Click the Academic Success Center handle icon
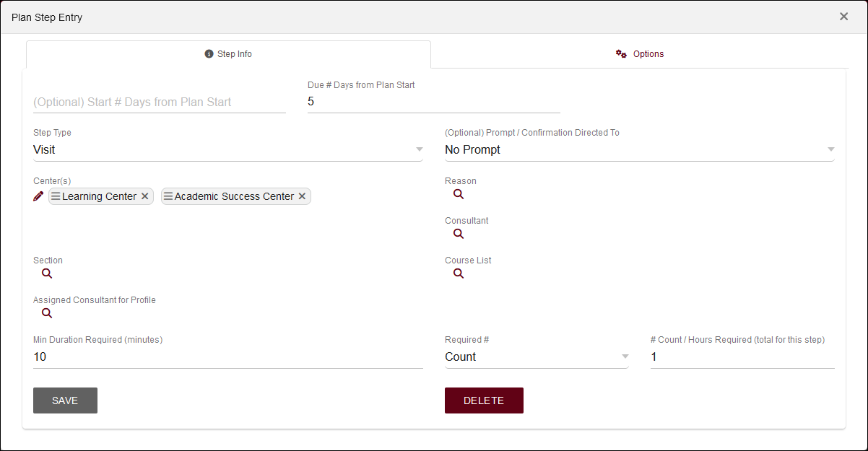Screen dimensions: 868x451 tap(168, 196)
